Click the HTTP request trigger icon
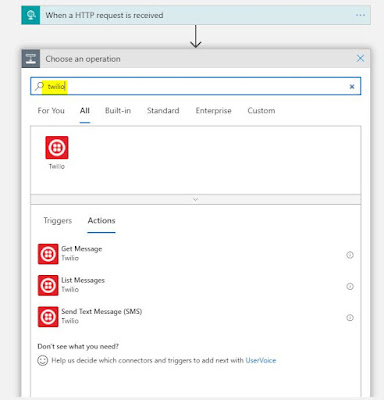This screenshot has height=400, width=384. coord(31,15)
